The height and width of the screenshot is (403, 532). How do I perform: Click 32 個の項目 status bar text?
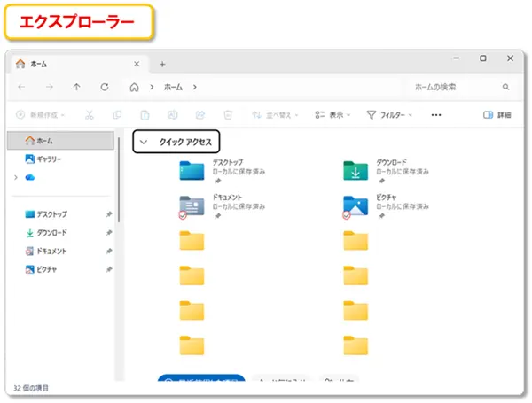pos(31,388)
